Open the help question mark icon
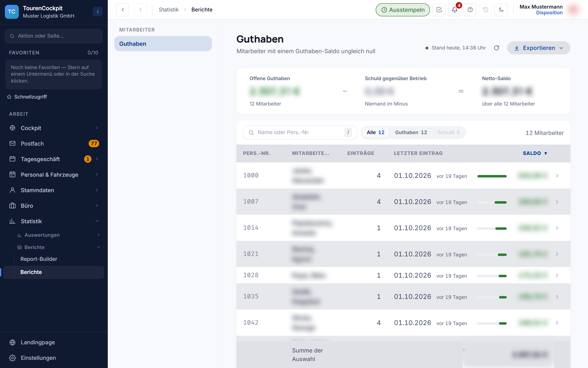588x368 pixels. click(x=470, y=10)
